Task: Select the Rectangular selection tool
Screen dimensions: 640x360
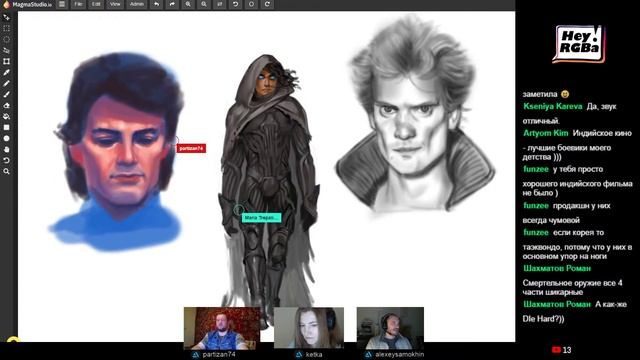Action: [7, 29]
